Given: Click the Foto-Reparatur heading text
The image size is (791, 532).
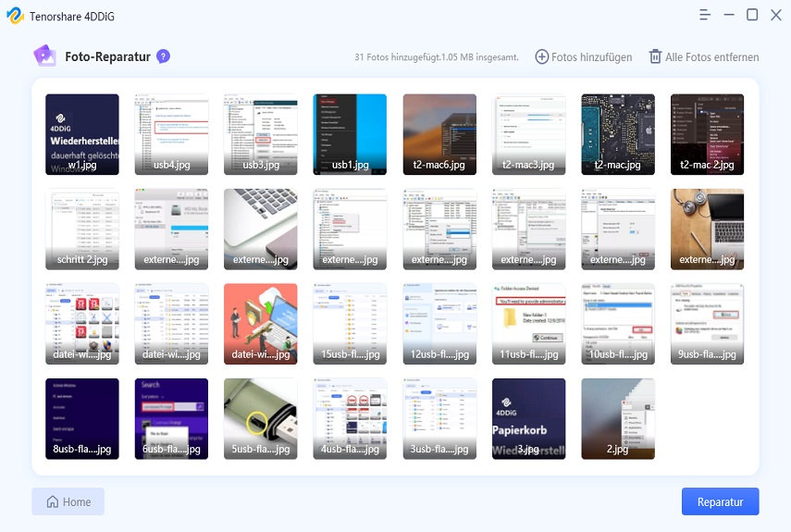Looking at the screenshot, I should [107, 56].
